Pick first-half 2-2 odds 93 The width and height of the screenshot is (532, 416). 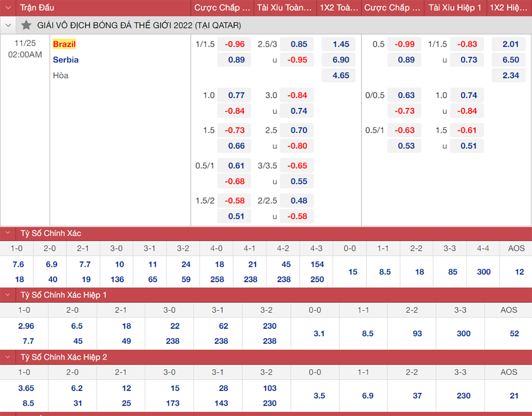coord(417,334)
